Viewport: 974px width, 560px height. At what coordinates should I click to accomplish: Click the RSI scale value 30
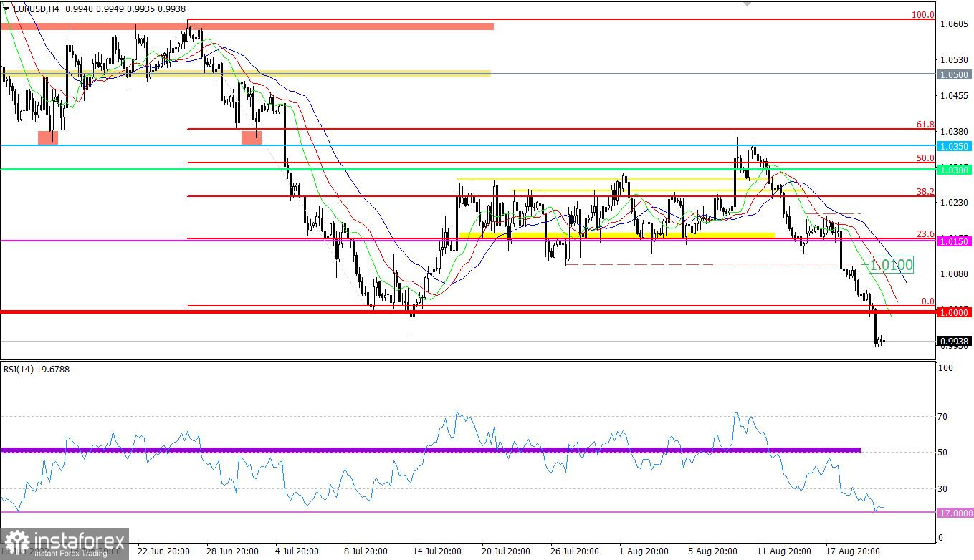pyautogui.click(x=944, y=489)
